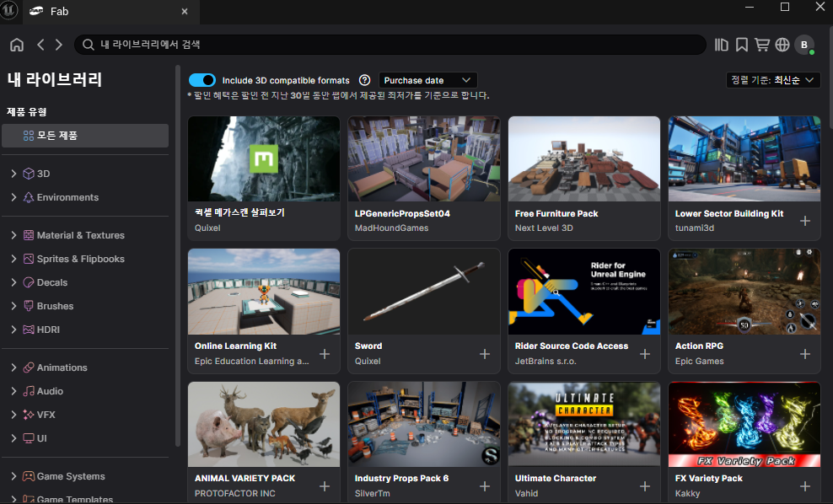Add Online Learning Kit with plus icon
The height and width of the screenshot is (504, 833).
tap(325, 354)
